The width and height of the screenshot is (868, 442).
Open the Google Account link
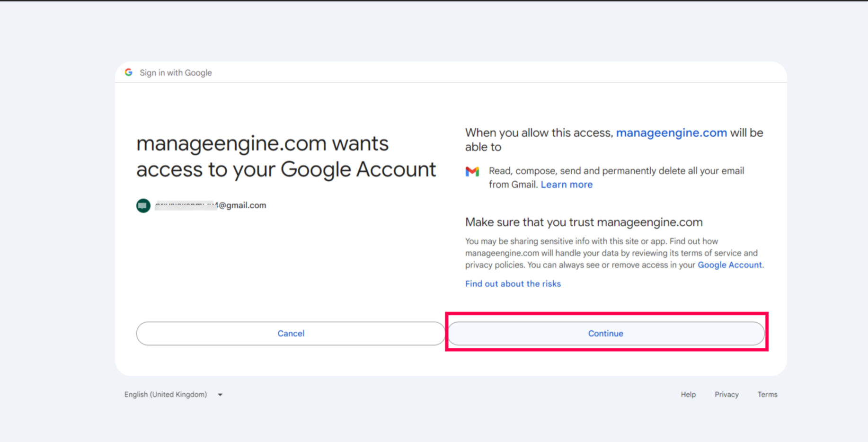[729, 265]
